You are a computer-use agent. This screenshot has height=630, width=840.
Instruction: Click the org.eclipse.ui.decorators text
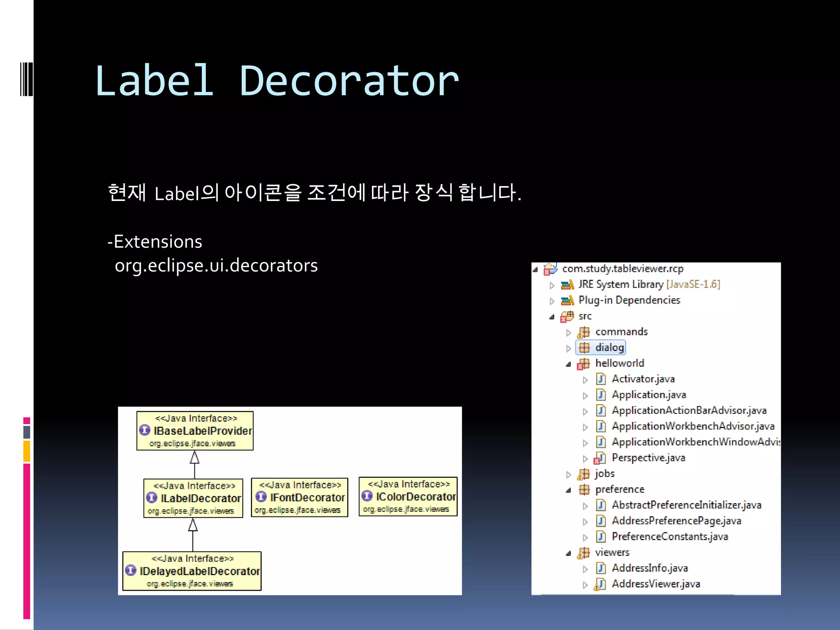[x=216, y=266]
